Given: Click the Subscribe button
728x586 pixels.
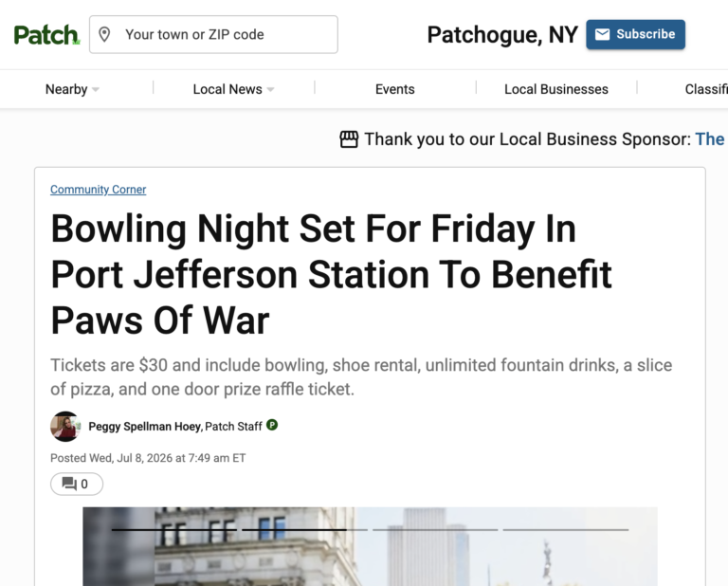Looking at the screenshot, I should 636,34.
